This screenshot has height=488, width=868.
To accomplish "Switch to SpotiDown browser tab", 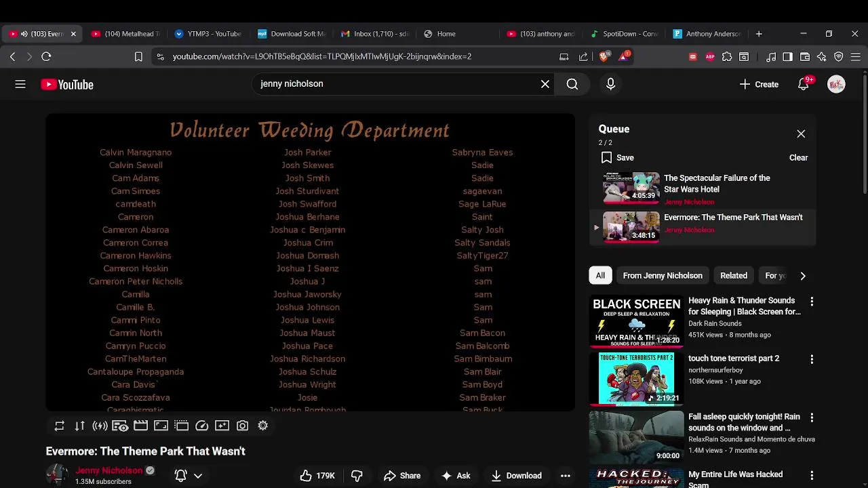I will click(x=625, y=34).
